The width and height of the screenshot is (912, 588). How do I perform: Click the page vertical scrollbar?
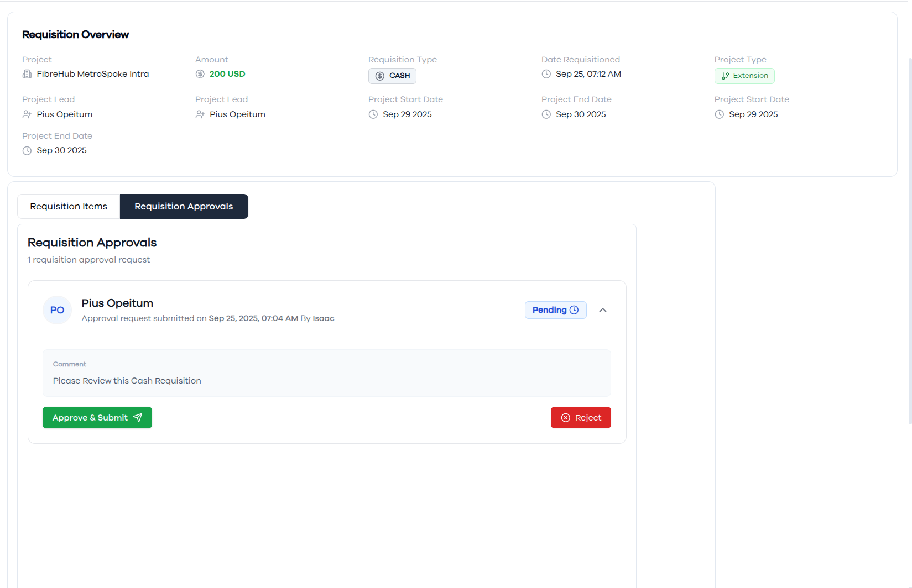coord(910,240)
